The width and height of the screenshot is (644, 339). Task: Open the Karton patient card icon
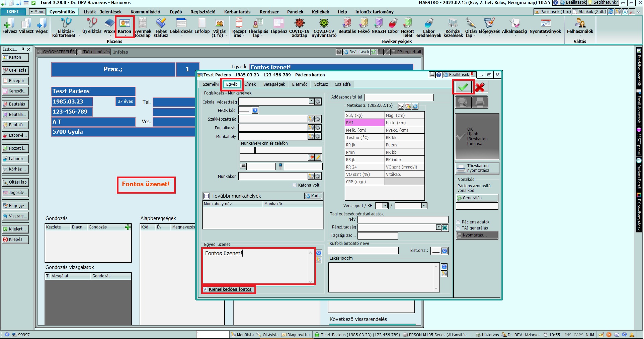tap(125, 26)
